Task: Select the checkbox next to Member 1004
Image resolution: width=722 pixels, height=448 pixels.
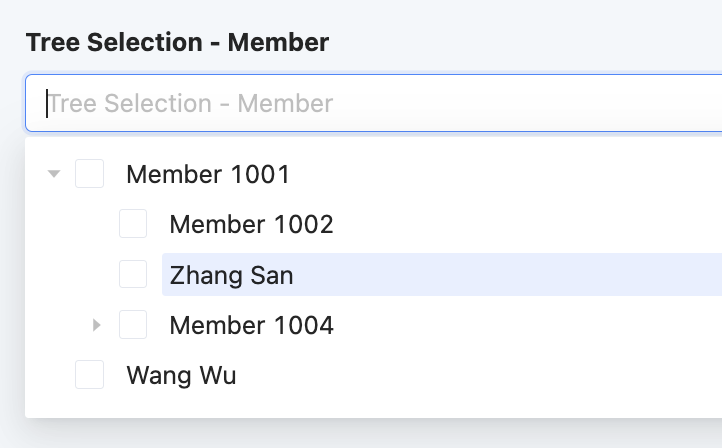Action: coord(133,325)
